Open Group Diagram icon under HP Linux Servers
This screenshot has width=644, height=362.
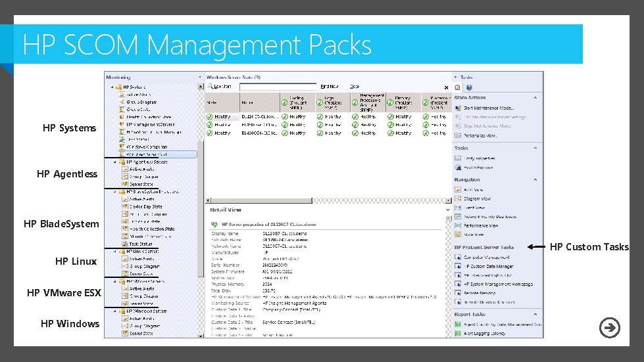point(125,266)
